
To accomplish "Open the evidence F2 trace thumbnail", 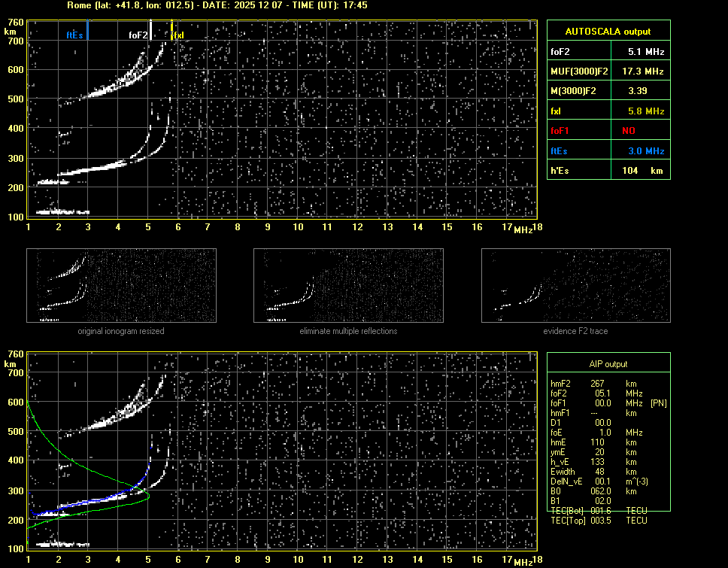I will point(575,285).
